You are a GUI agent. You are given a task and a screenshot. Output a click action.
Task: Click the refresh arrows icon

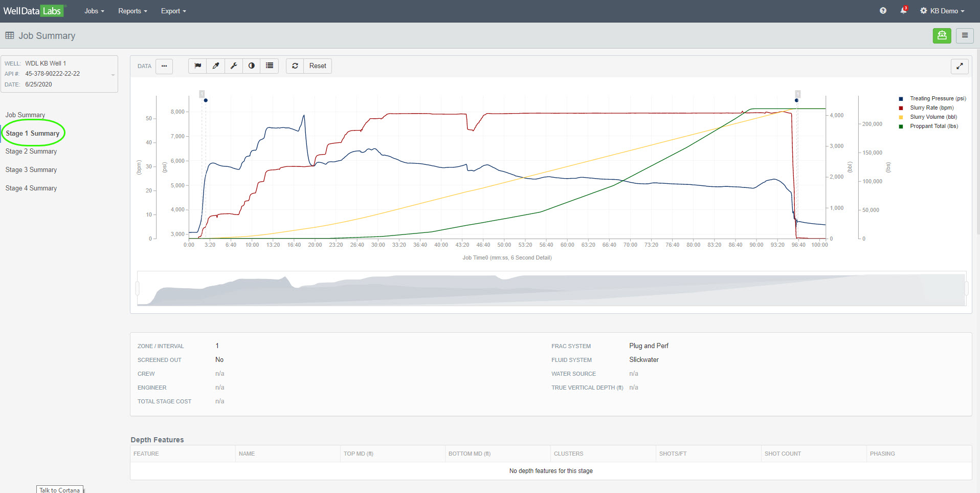click(x=295, y=66)
